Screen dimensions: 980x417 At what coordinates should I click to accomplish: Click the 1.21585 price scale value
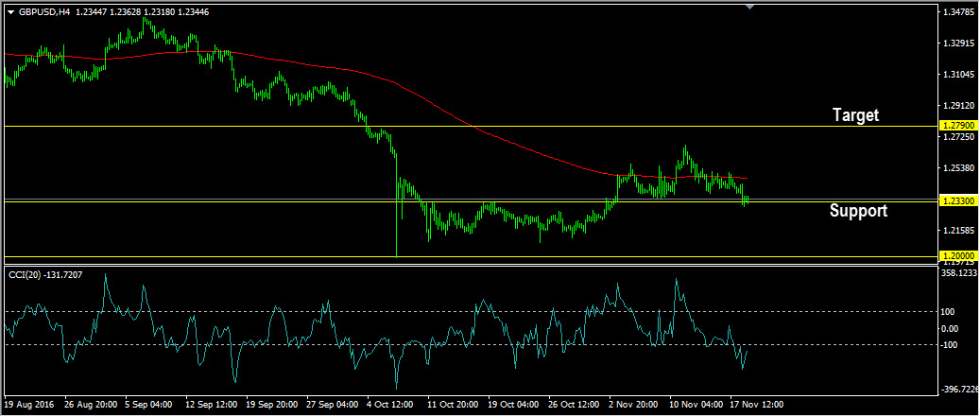[x=959, y=231]
